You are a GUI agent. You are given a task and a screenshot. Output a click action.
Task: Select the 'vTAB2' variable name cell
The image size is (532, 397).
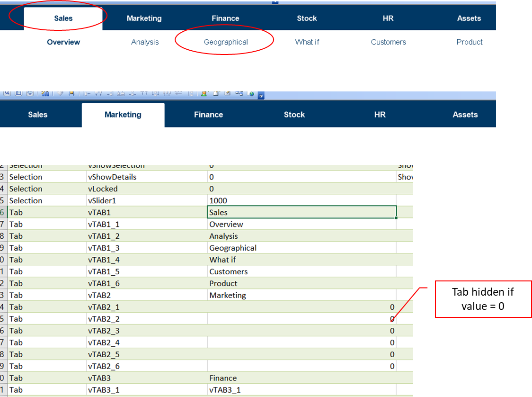147,295
